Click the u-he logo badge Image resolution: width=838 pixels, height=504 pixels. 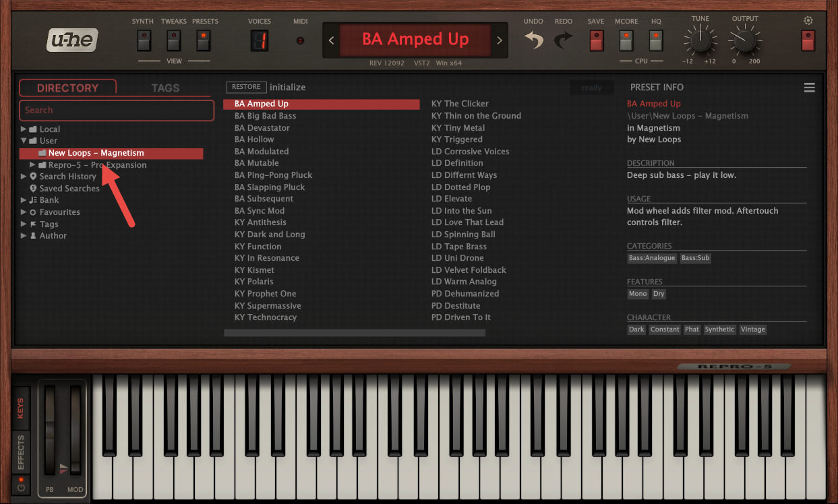73,41
